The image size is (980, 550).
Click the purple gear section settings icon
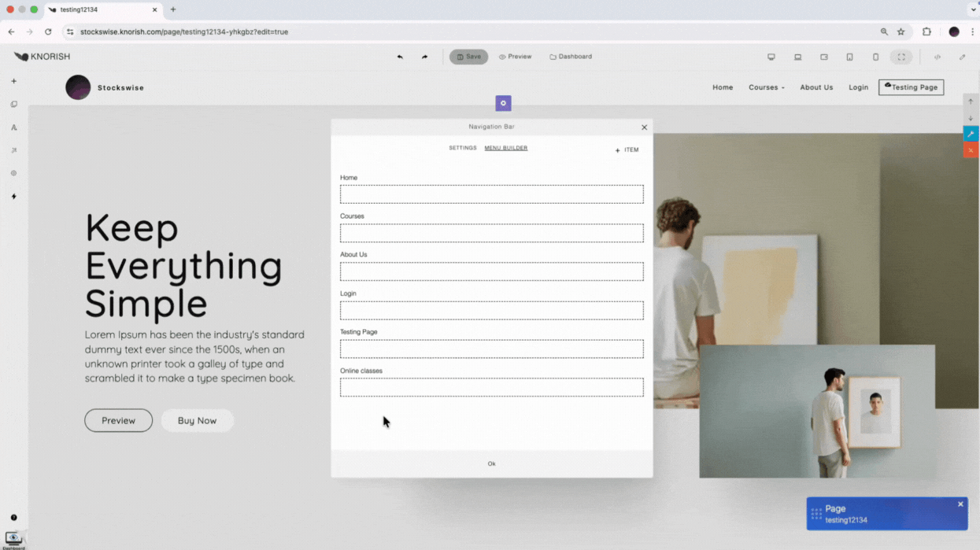[x=503, y=103]
